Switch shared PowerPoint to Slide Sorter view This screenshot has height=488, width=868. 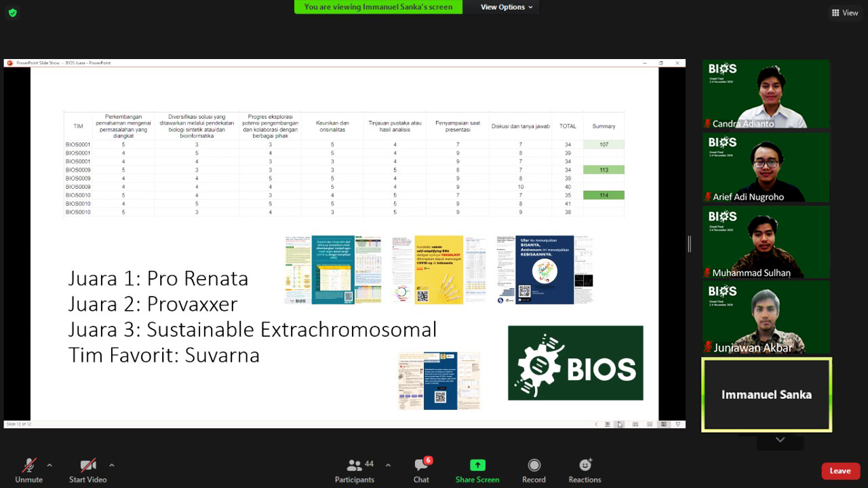coord(650,424)
